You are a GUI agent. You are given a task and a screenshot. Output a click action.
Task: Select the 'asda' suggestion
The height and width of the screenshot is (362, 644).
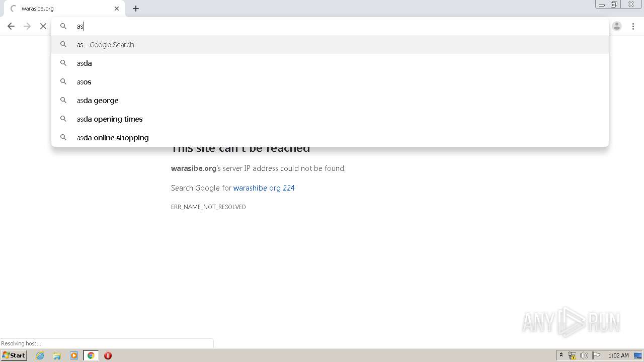pos(330,63)
